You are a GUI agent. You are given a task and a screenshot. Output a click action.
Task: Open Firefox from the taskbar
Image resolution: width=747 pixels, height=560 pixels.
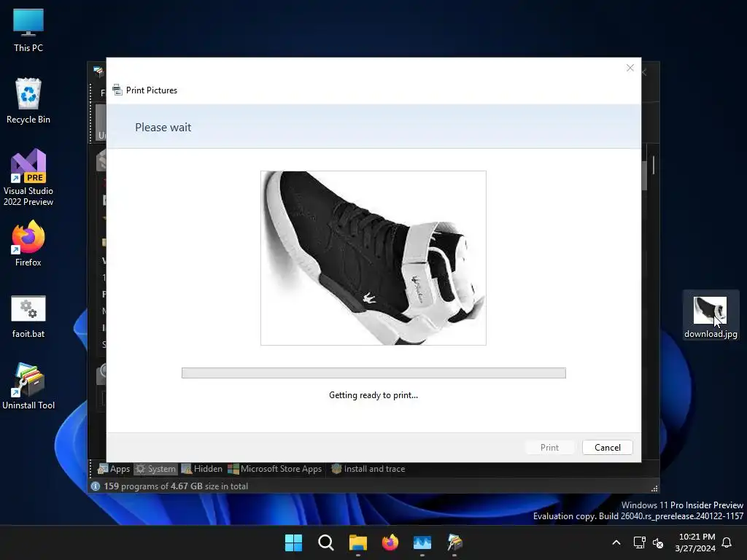[x=390, y=542]
